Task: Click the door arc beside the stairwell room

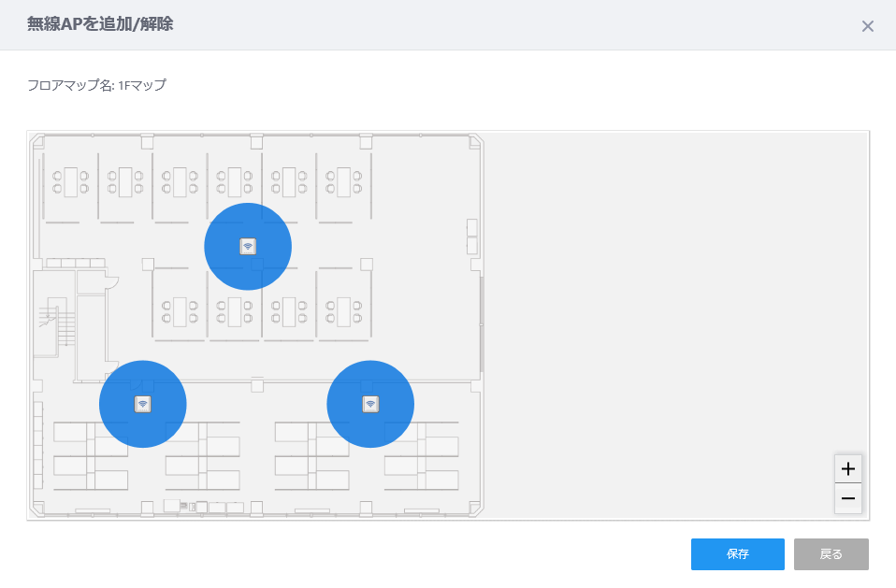Action: pyautogui.click(x=112, y=281)
